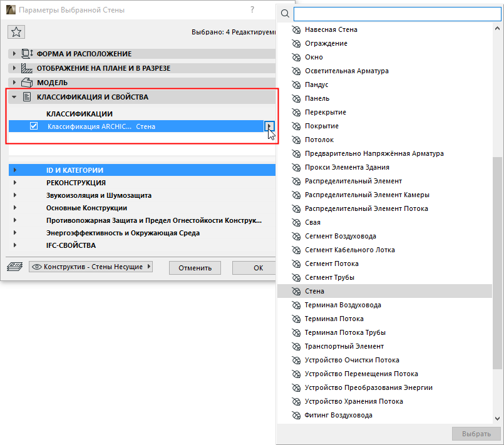Click the search magnifier icon
504x445 pixels.
[x=285, y=14]
